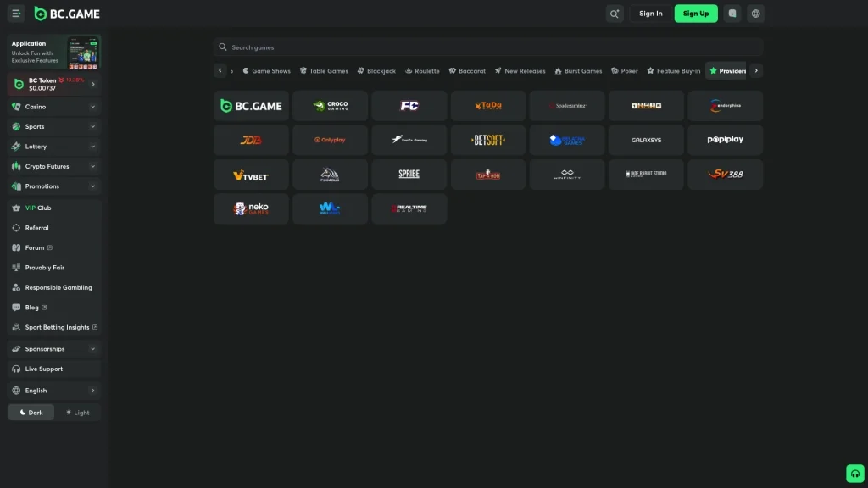
Task: Switch to the Roulette tab
Action: [422, 71]
